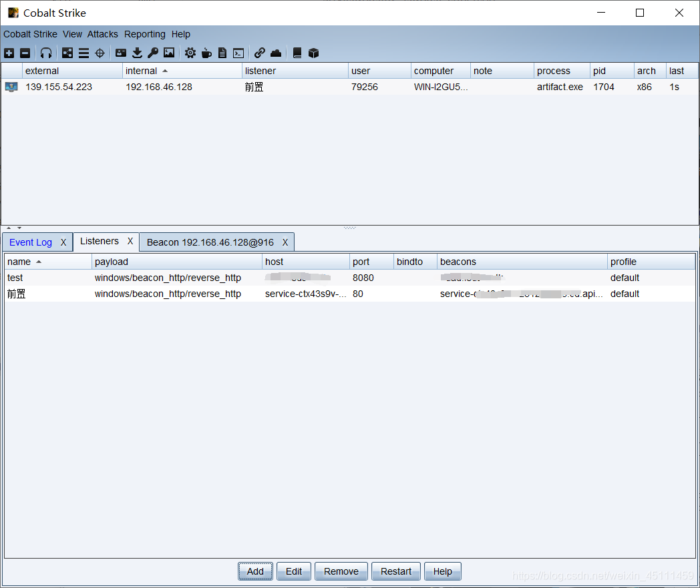Close the Listeners tab
Screen dimensions: 700x588
pyautogui.click(x=130, y=241)
